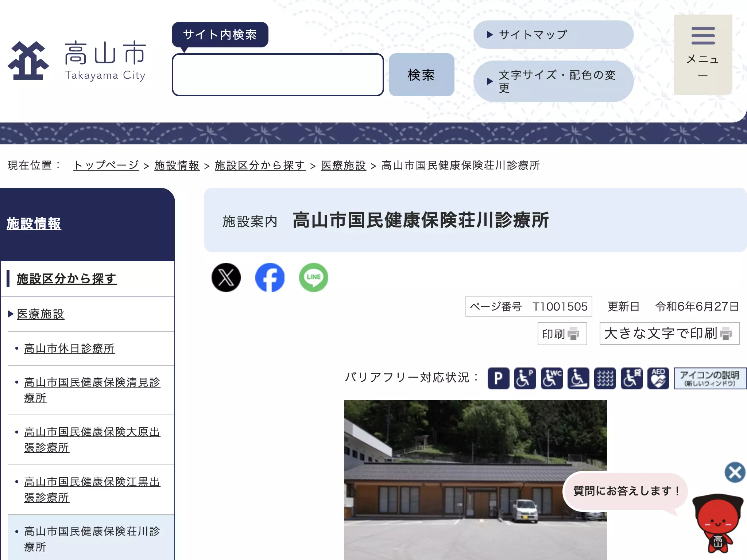Click the parking (P) barrier-free icon
This screenshot has width=747, height=560.
coord(498,378)
